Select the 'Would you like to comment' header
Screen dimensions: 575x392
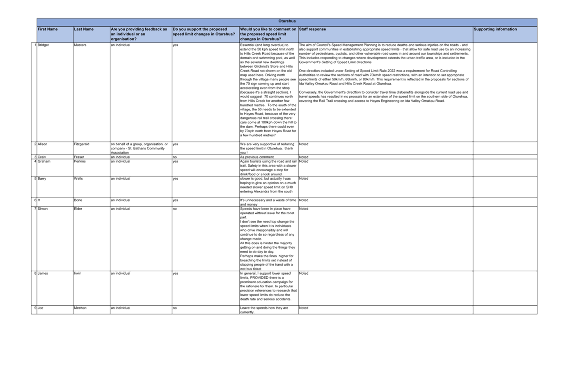pyautogui.click(x=268, y=34)
